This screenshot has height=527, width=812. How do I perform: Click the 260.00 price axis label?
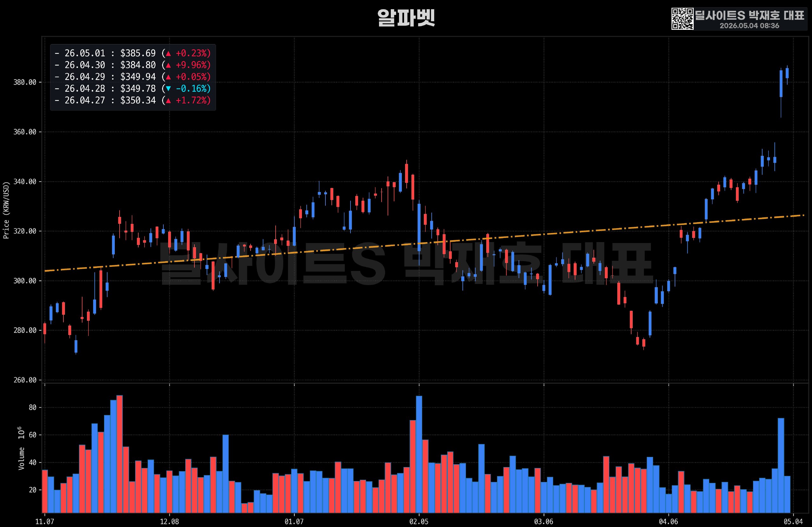click(24, 380)
